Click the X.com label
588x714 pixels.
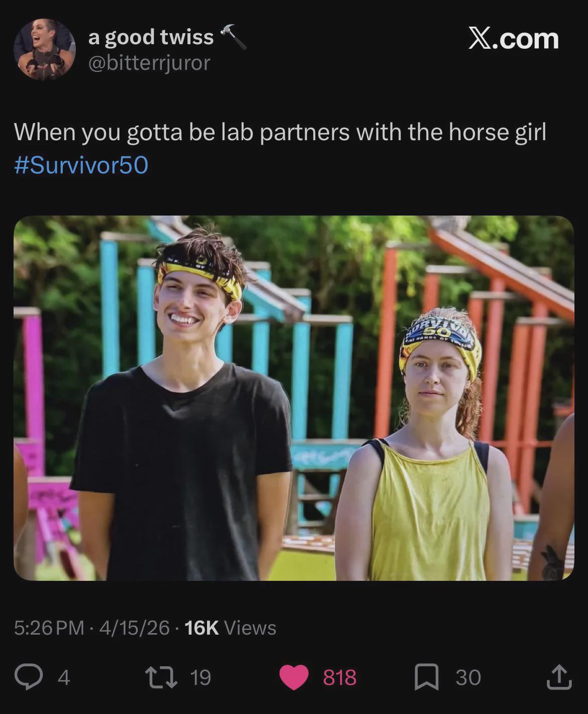(514, 39)
